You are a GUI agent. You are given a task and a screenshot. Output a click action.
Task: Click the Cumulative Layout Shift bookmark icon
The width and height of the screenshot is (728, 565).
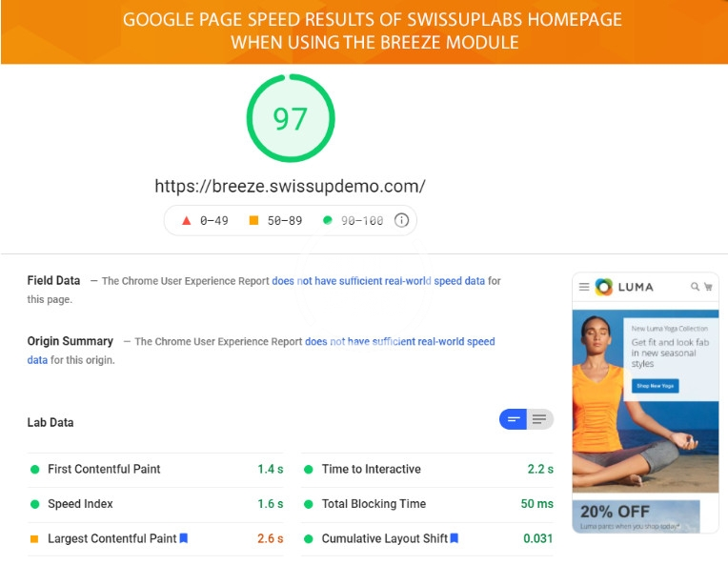455,538
